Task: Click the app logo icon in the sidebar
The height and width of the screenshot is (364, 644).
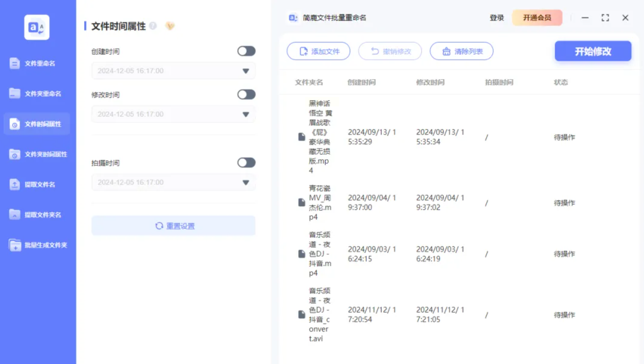Action: (x=37, y=27)
